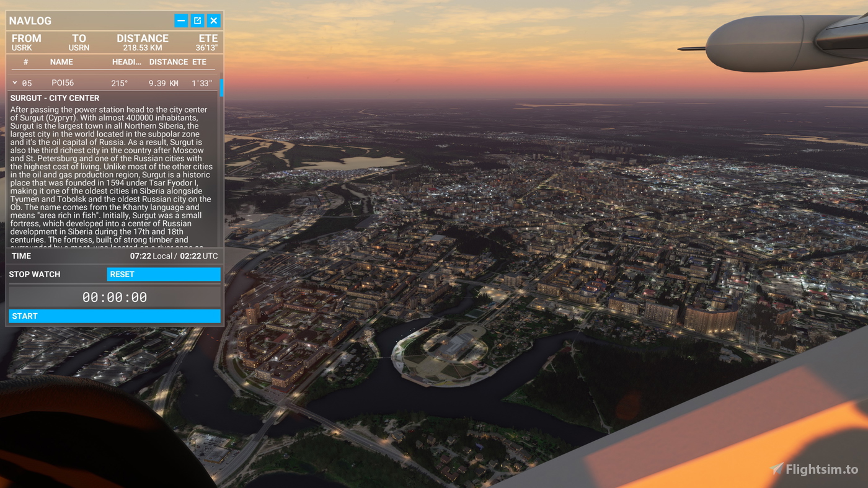
Task: Click the stopwatch 00:00:00 display
Action: tap(115, 297)
